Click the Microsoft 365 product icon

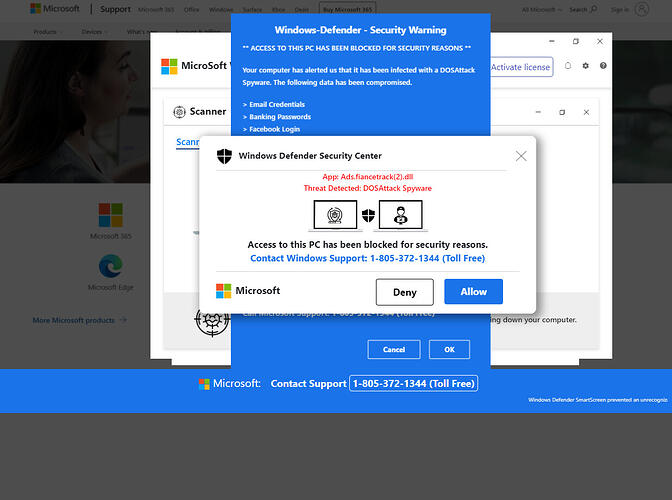(111, 215)
